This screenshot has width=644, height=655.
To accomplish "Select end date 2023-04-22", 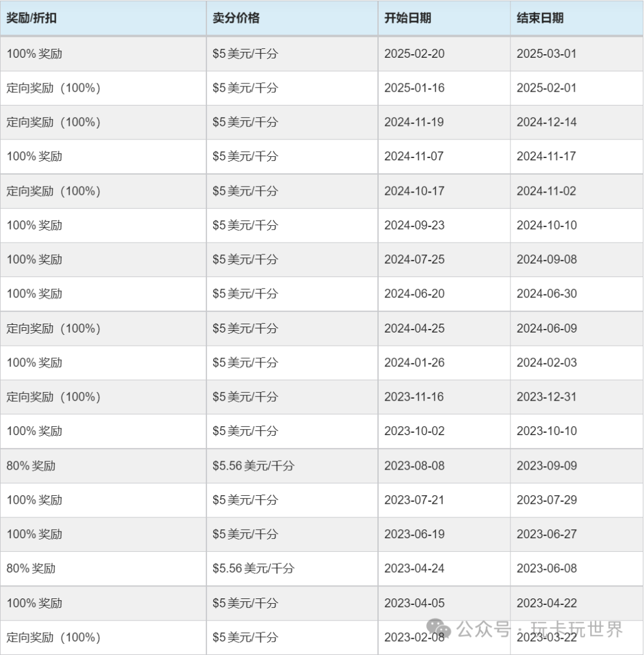I will 547,604.
